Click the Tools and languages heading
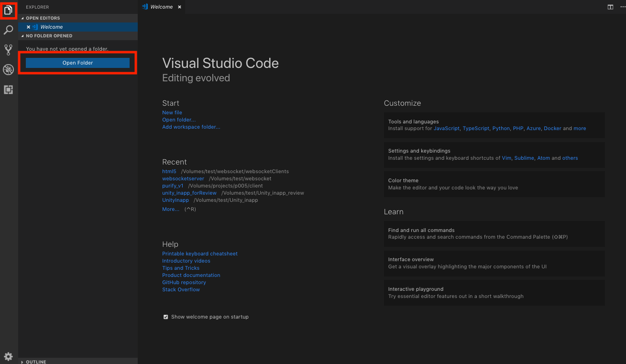626x364 pixels. pos(413,121)
